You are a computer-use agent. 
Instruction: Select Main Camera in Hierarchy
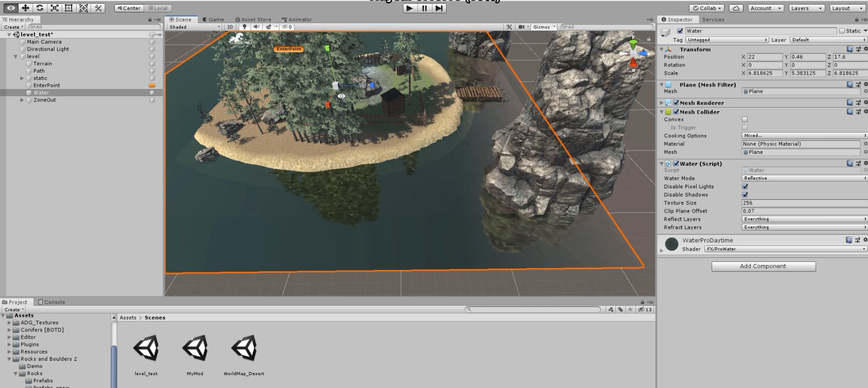click(44, 42)
